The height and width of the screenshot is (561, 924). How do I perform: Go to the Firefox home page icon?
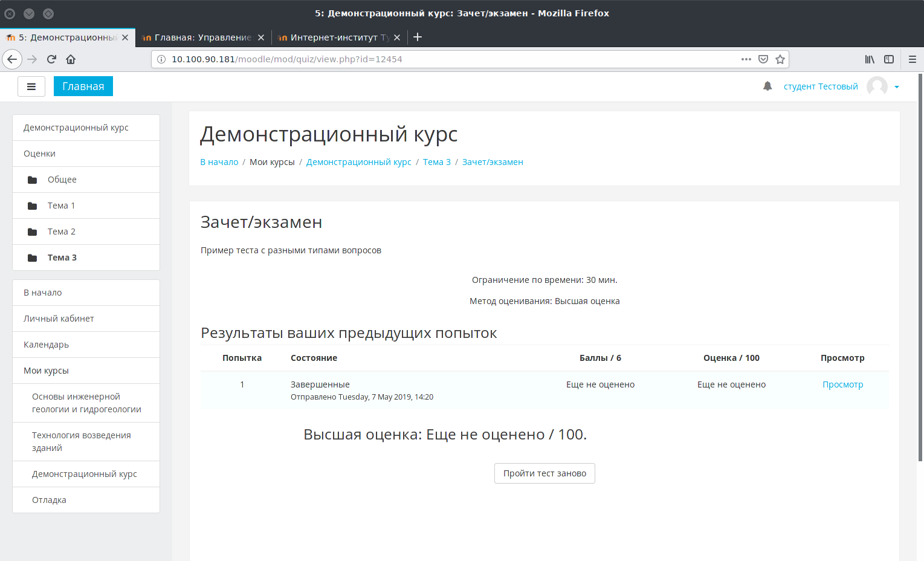(71, 59)
